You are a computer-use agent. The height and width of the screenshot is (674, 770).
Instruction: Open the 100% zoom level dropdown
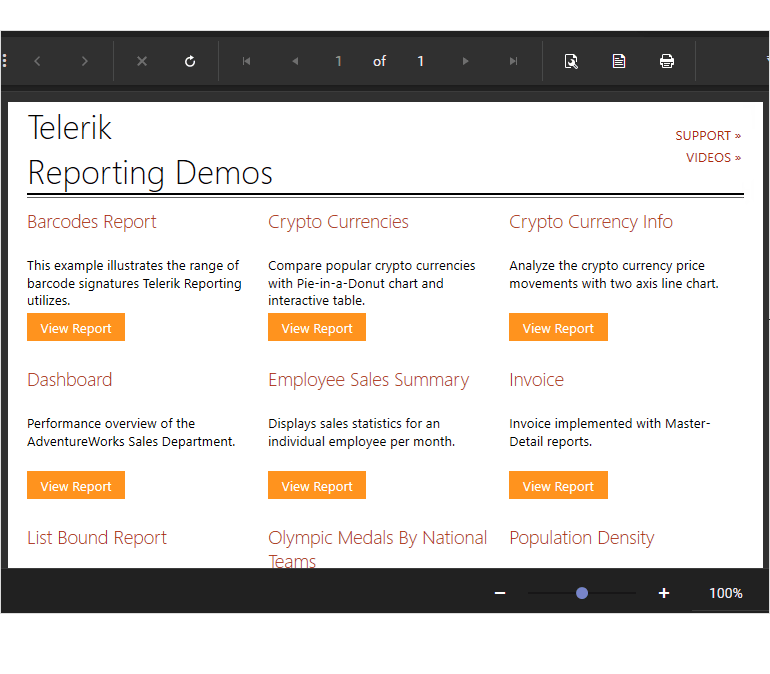[726, 593]
